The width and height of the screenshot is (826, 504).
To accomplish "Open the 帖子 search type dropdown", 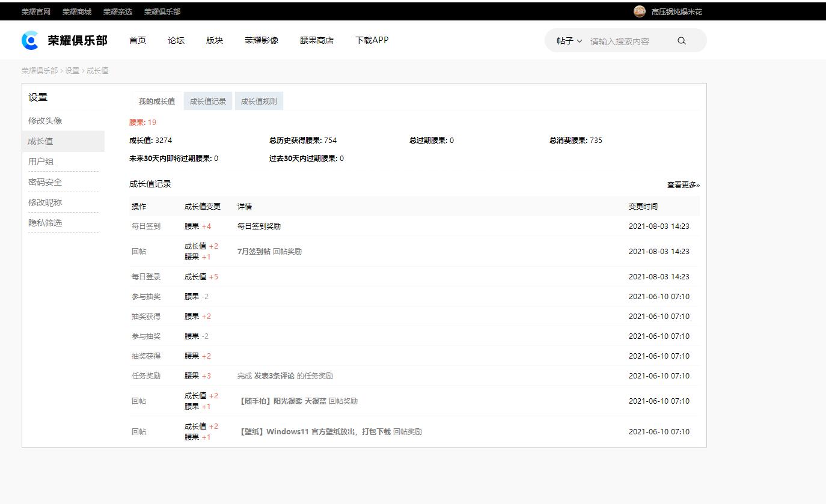I will [569, 41].
